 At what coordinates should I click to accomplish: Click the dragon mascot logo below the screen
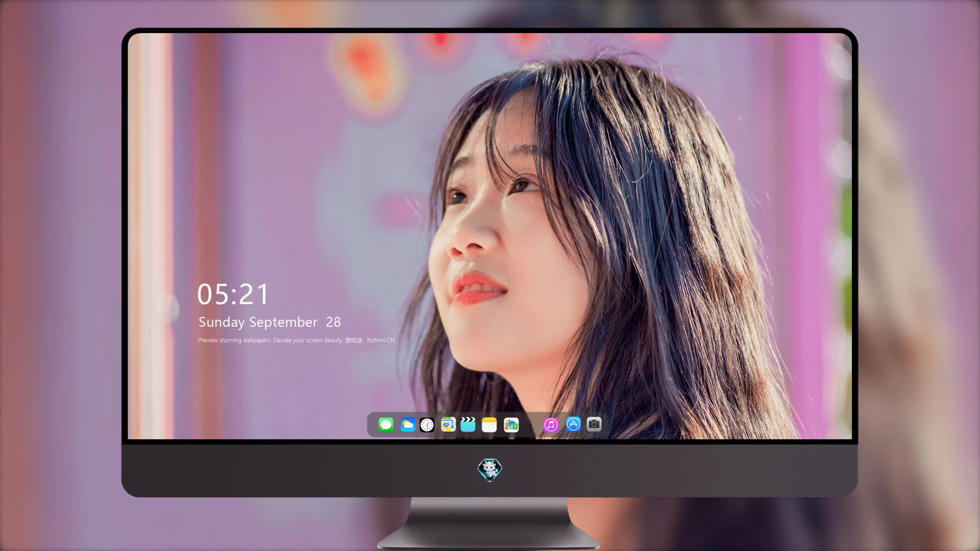tap(490, 470)
